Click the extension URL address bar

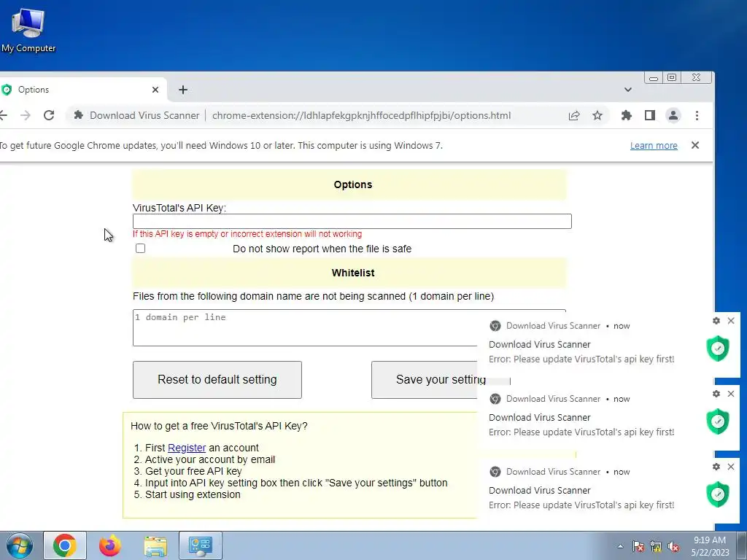(361, 115)
